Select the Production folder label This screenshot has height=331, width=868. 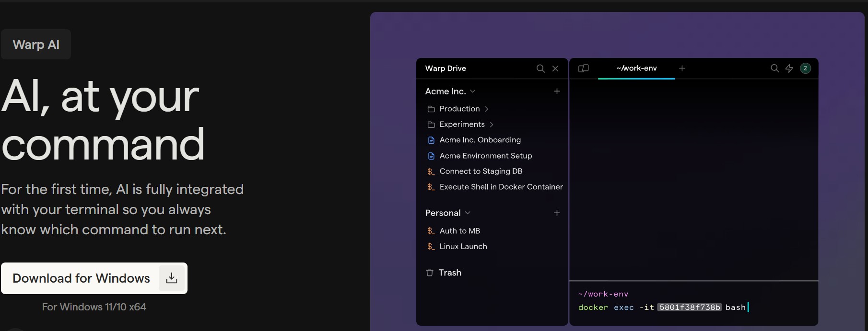[x=459, y=109]
